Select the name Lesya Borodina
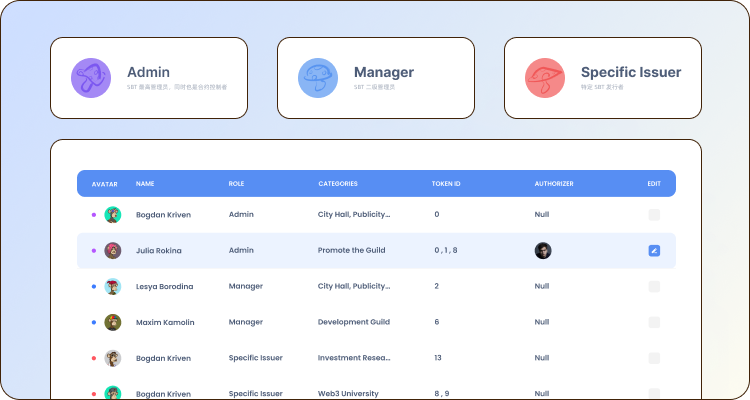 click(x=165, y=287)
